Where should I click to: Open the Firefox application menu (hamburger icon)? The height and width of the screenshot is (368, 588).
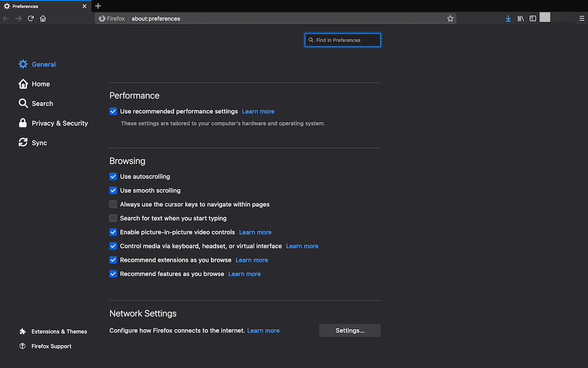(581, 18)
